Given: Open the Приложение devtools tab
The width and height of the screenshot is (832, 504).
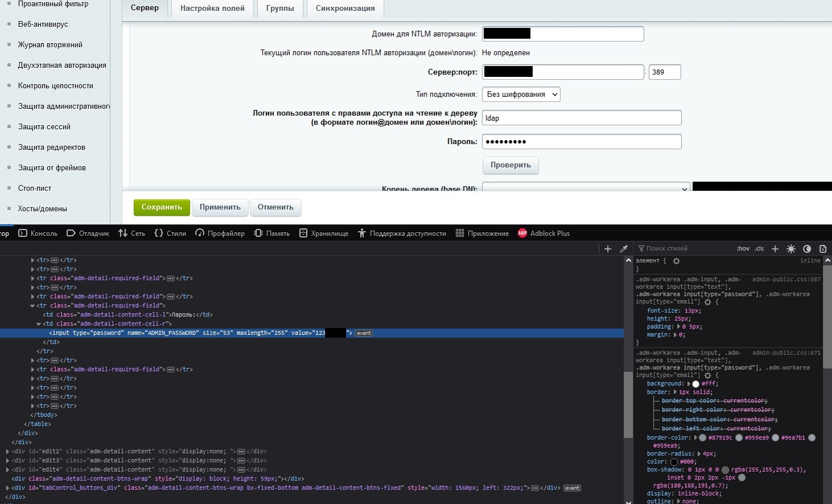Looking at the screenshot, I should [x=482, y=233].
